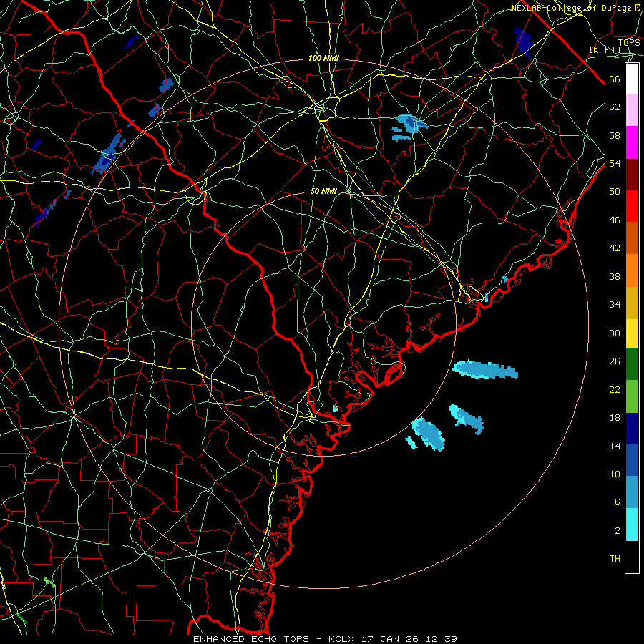Click the dark maroon legend swatch

632,175
